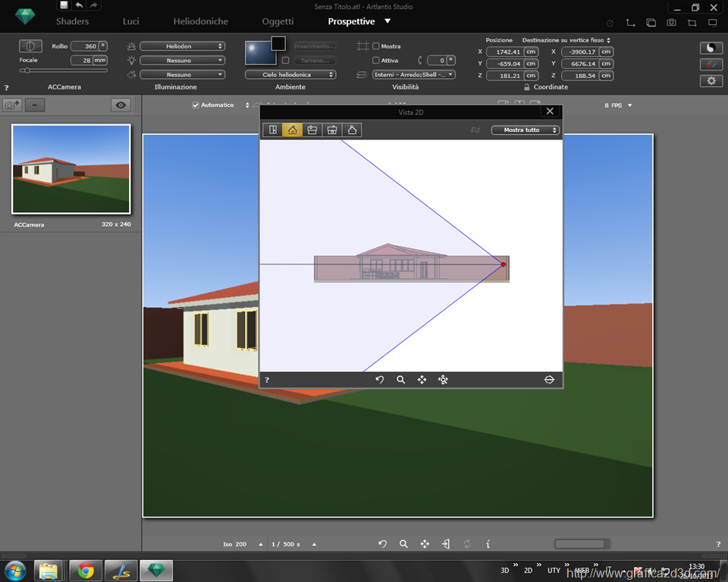Uncheck the Automatico checkbox
This screenshot has height=582, width=728.
click(x=196, y=105)
